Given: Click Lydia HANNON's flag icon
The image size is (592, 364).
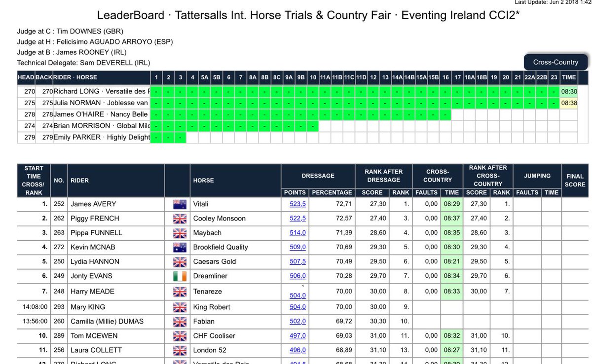Looking at the screenshot, I should point(179,261).
